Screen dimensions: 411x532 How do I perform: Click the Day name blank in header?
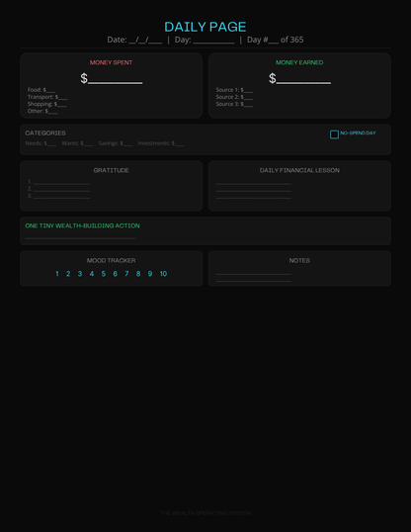[x=213, y=41]
